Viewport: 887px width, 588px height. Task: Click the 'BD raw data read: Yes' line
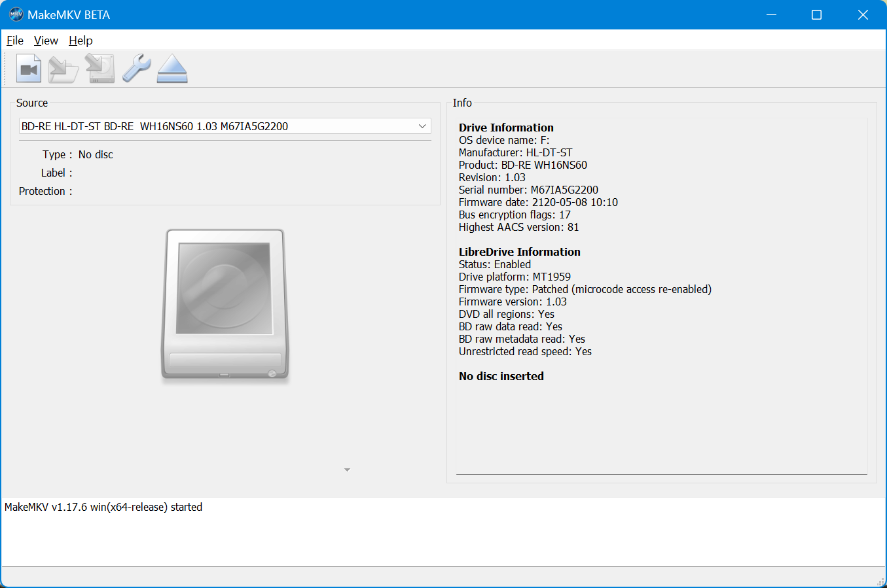tap(511, 326)
